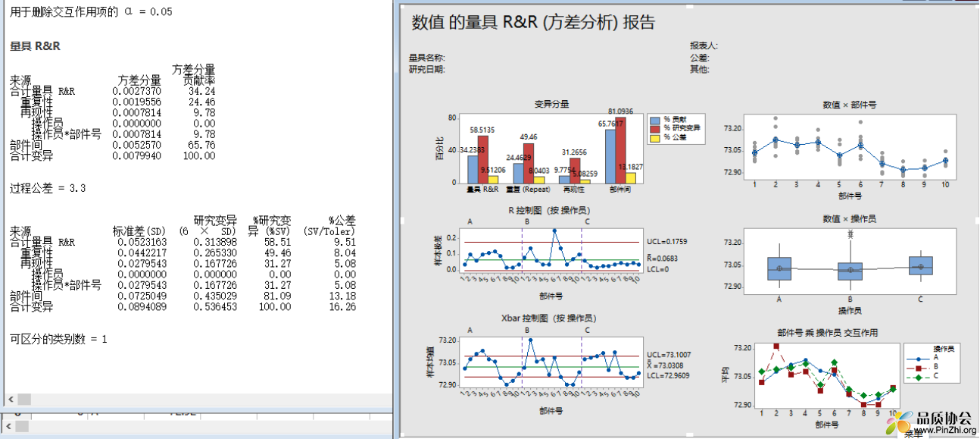Click the operator A boxplot box

[779, 268]
